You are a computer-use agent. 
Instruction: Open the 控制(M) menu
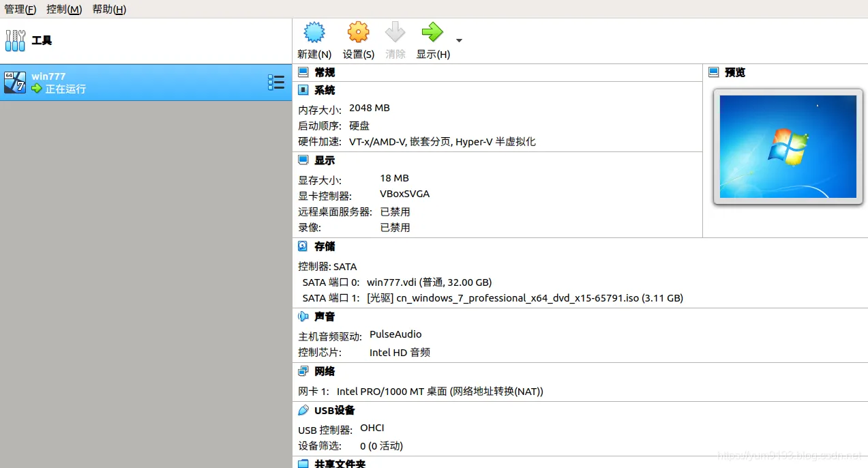tap(64, 10)
